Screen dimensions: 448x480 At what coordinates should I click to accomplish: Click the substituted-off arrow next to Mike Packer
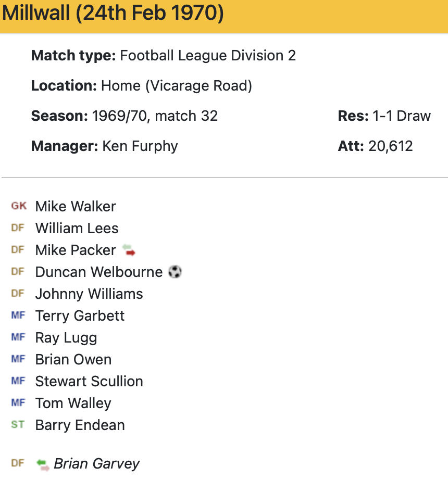(129, 250)
